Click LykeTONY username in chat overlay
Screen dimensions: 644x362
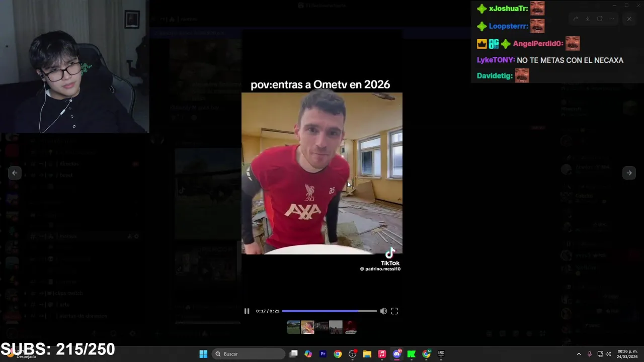[496, 60]
